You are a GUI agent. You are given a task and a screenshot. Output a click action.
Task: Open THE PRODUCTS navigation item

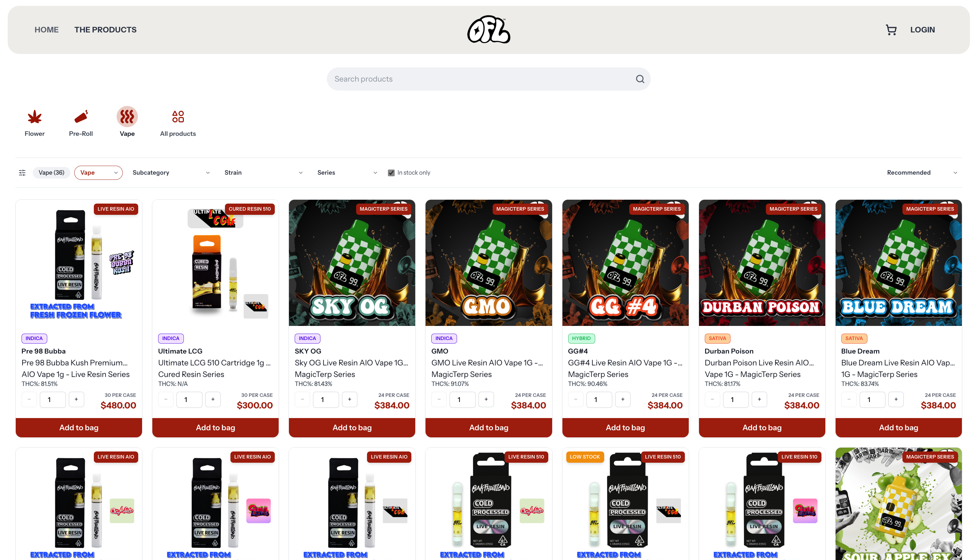pos(105,30)
